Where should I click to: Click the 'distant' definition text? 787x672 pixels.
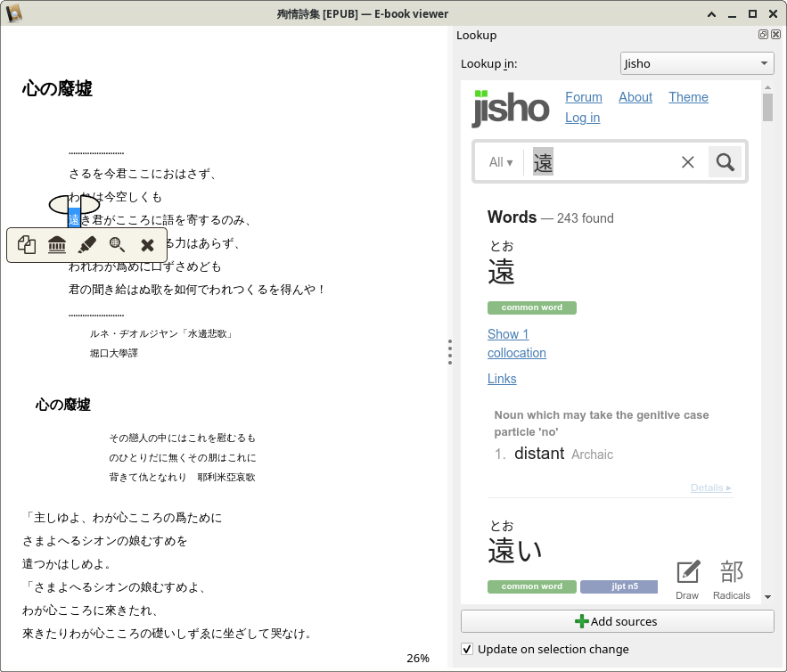click(539, 453)
